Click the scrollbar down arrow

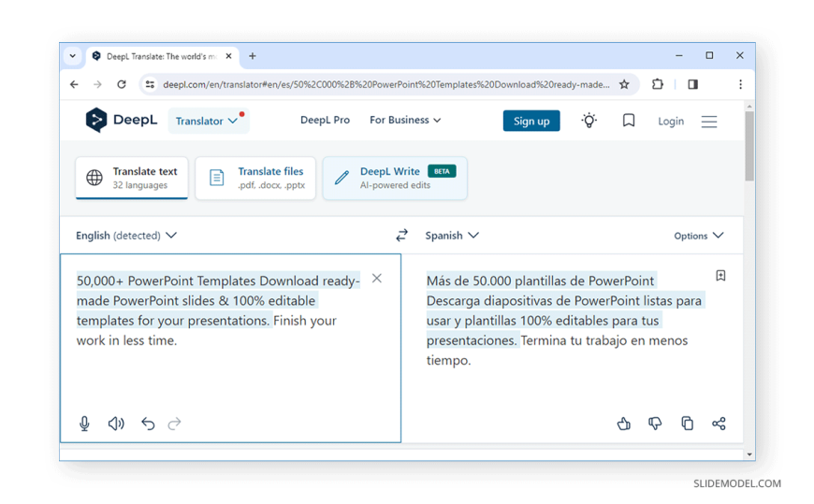[749, 454]
